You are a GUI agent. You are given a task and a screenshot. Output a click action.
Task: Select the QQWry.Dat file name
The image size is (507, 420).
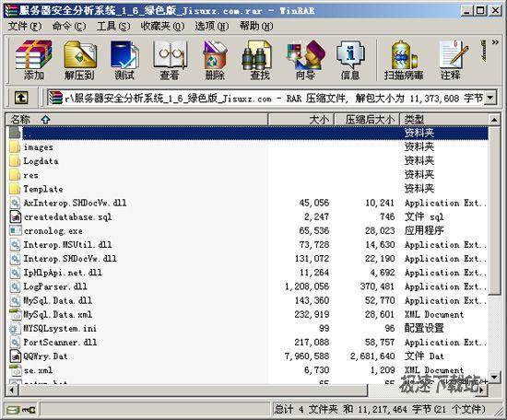pyautogui.click(x=45, y=356)
